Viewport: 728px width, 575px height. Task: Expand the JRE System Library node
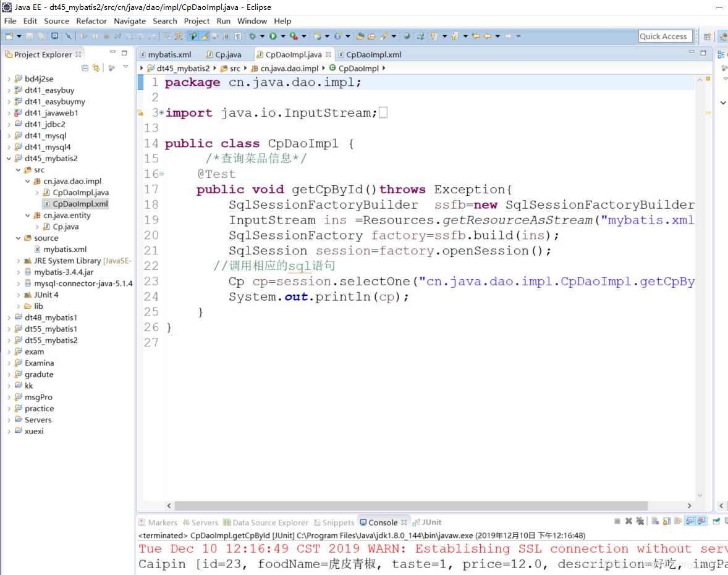tap(18, 261)
